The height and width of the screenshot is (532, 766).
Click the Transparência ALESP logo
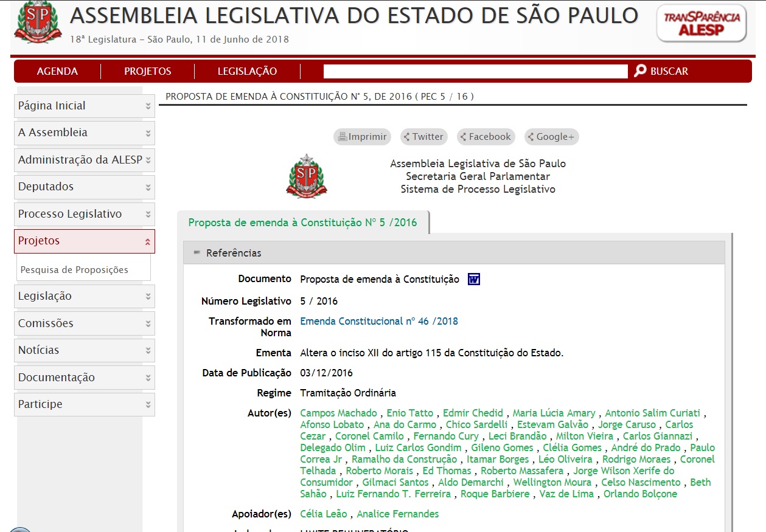click(702, 24)
